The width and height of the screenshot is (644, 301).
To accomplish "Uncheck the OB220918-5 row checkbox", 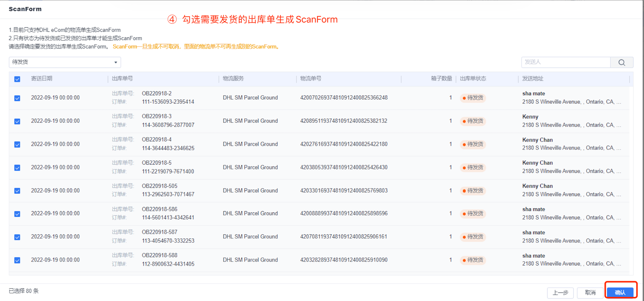I will 17,167.
